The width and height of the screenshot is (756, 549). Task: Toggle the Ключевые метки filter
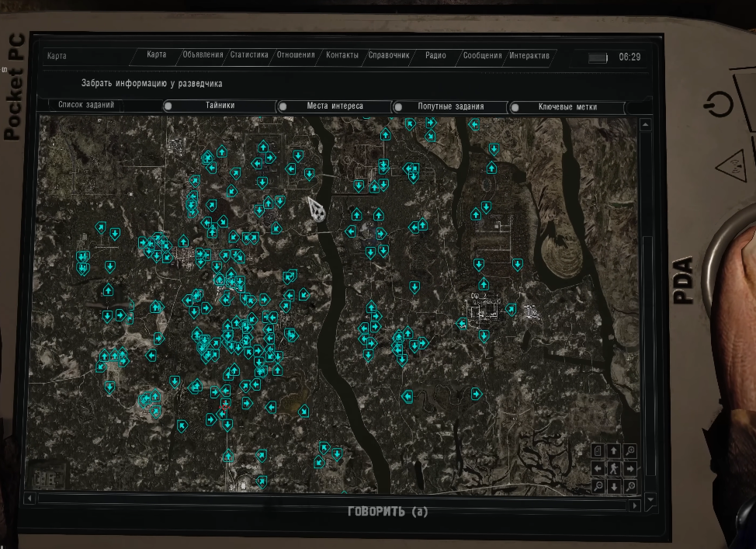coord(567,107)
